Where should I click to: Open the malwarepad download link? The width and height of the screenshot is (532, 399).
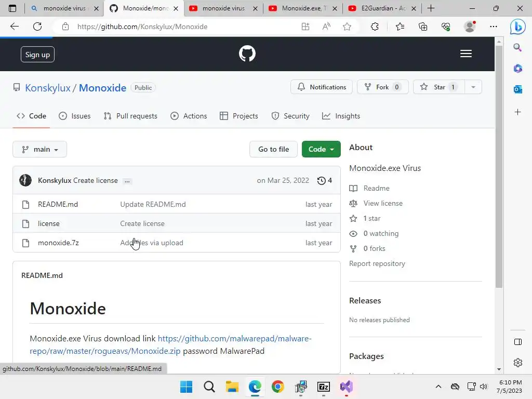tap(170, 345)
